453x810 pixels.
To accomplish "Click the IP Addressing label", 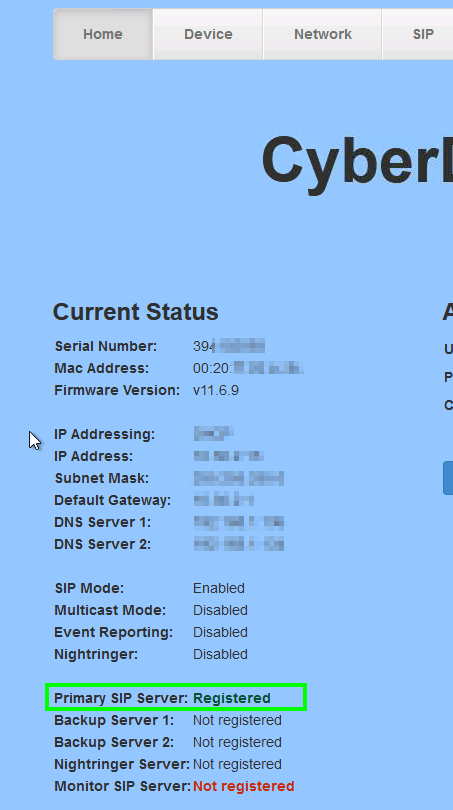I will click(x=104, y=434).
